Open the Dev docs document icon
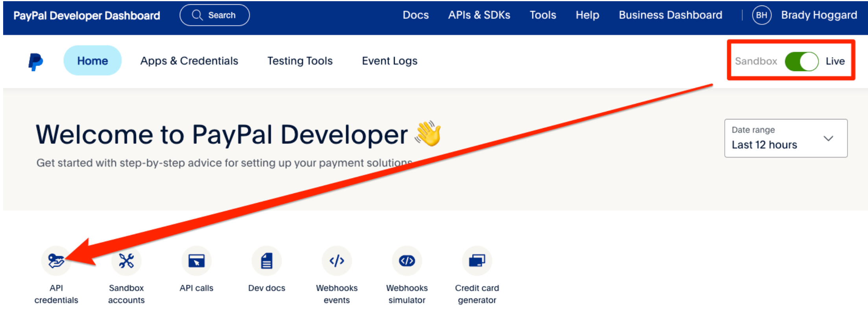868x319 pixels. tap(266, 261)
